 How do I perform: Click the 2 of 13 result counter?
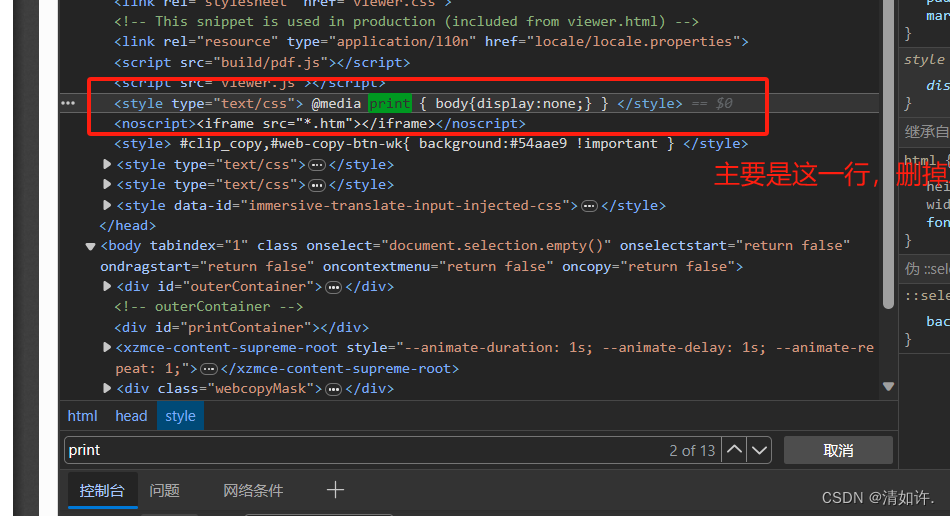(692, 451)
